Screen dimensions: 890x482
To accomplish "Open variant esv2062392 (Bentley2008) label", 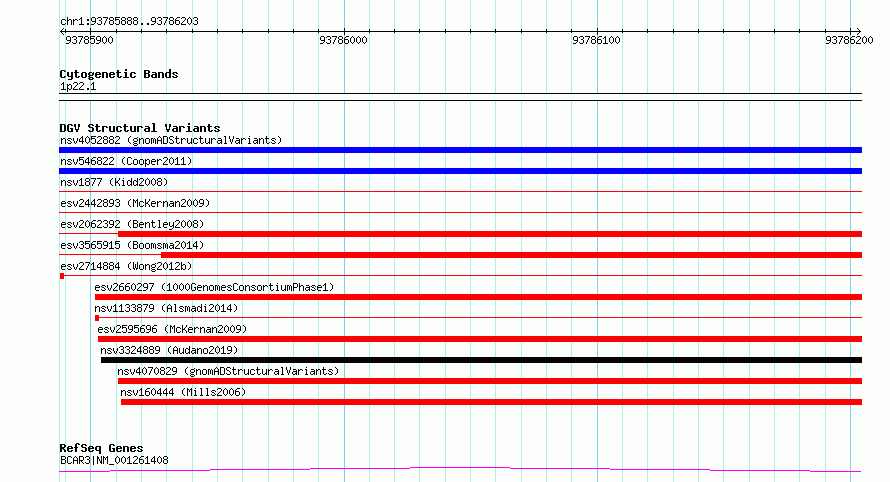I will click(132, 224).
